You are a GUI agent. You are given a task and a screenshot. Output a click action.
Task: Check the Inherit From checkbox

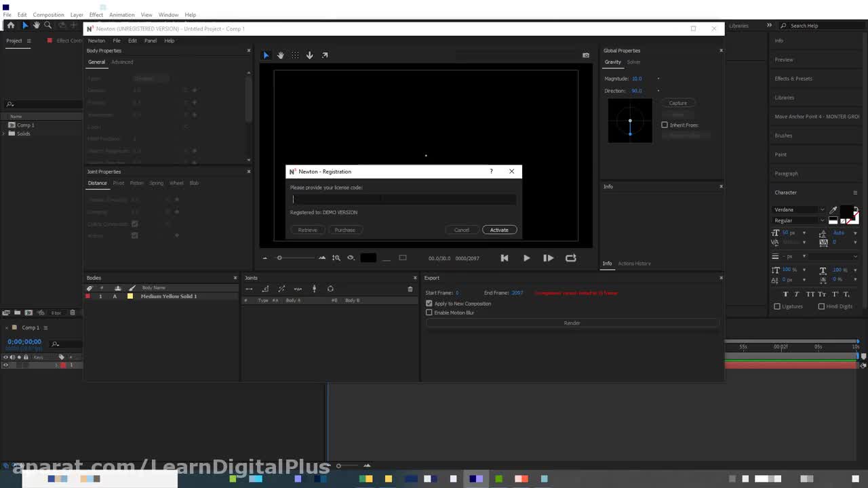665,125
